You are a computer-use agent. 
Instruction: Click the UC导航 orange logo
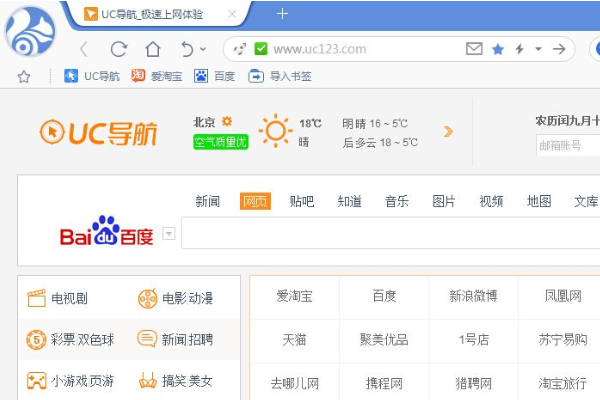pyautogui.click(x=98, y=133)
